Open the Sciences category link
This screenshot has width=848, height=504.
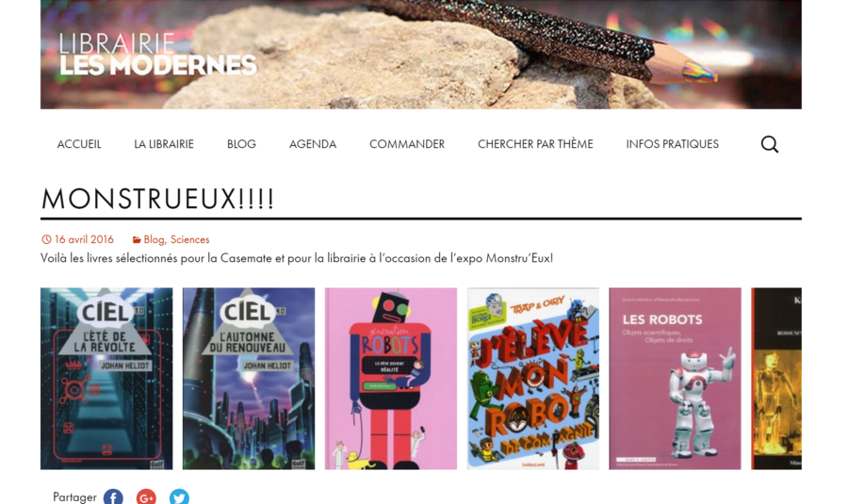point(189,239)
